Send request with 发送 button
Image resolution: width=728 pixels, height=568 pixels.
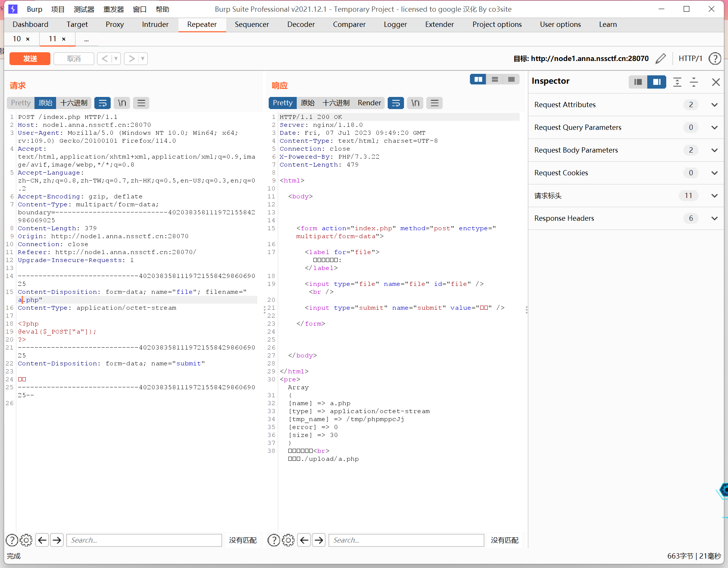(30, 59)
